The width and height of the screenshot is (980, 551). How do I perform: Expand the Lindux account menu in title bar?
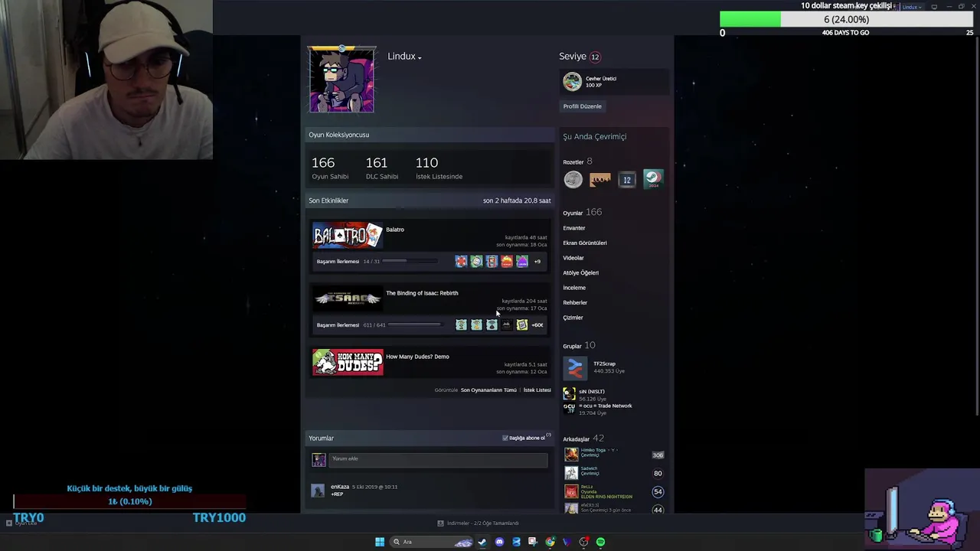click(912, 7)
